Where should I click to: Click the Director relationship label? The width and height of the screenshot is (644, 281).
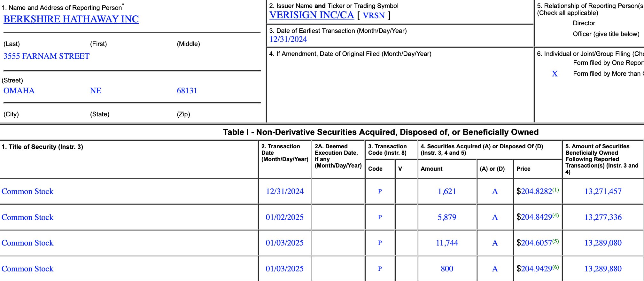tap(584, 23)
